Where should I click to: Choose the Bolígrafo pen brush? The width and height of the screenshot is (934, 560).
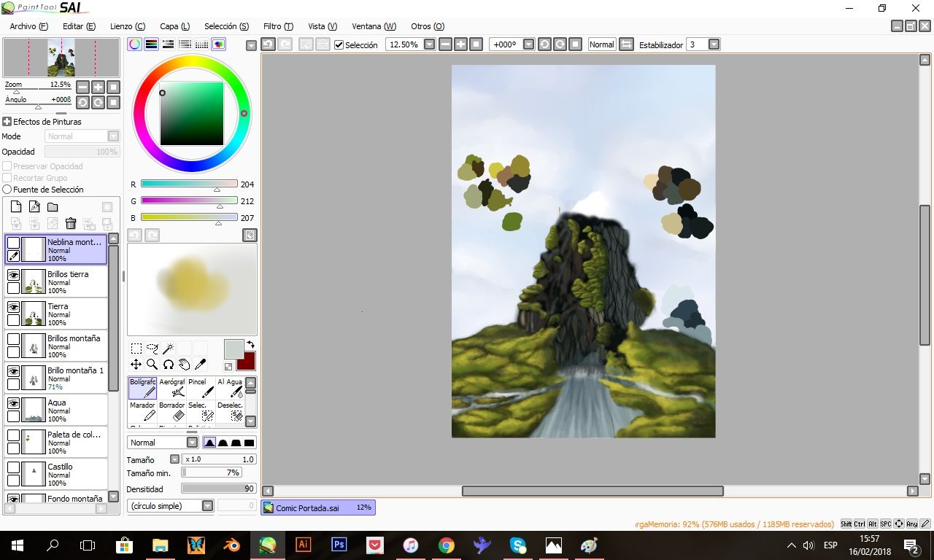(x=143, y=388)
